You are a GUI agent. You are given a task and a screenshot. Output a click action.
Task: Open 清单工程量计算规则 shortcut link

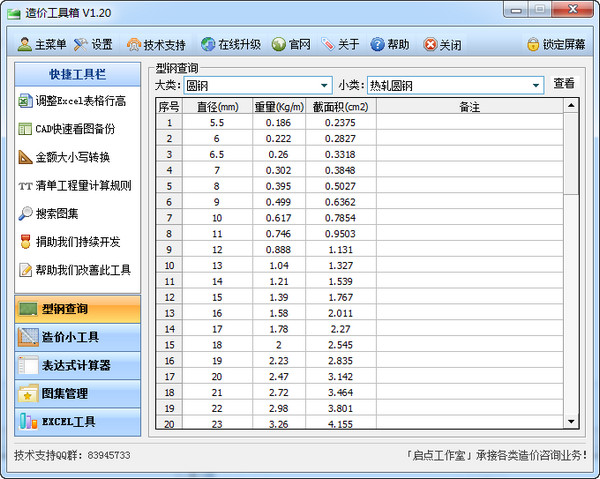[x=83, y=186]
